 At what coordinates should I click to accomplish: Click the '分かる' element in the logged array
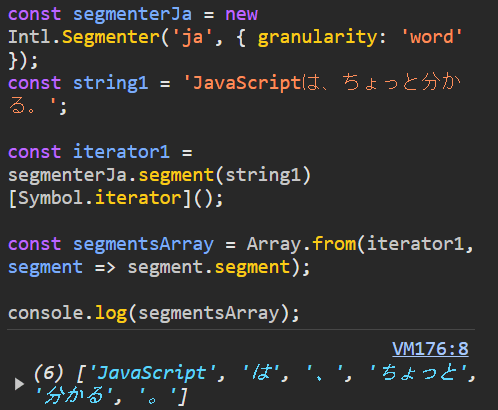click(x=74, y=396)
